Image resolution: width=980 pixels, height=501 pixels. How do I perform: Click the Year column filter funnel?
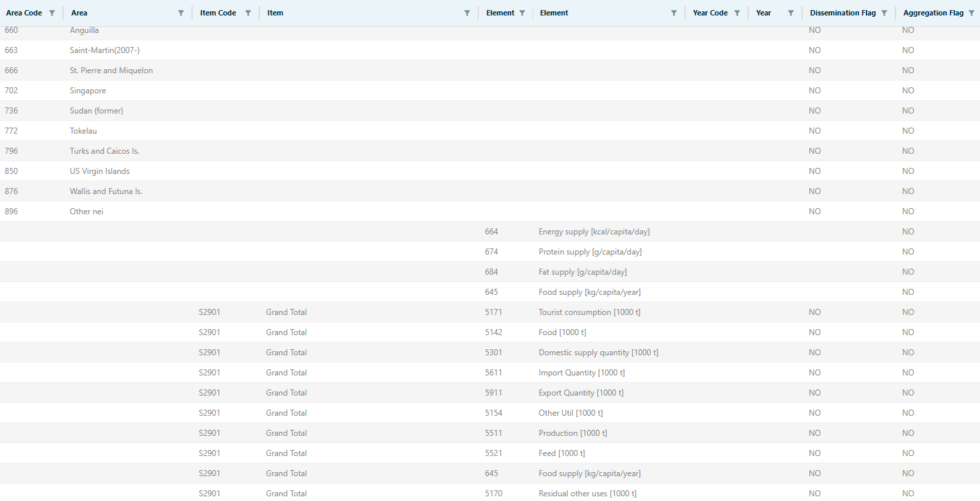coord(791,13)
